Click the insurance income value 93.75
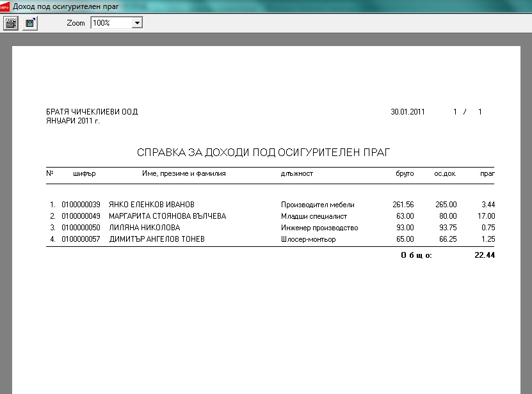Screen dimensions: 532x394 pyautogui.click(x=448, y=228)
